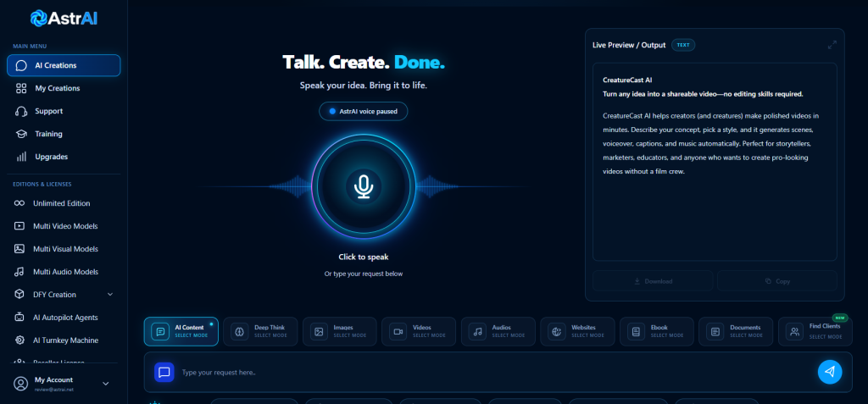This screenshot has width=868, height=404.
Task: Click the Audios mode music icon
Action: (478, 331)
